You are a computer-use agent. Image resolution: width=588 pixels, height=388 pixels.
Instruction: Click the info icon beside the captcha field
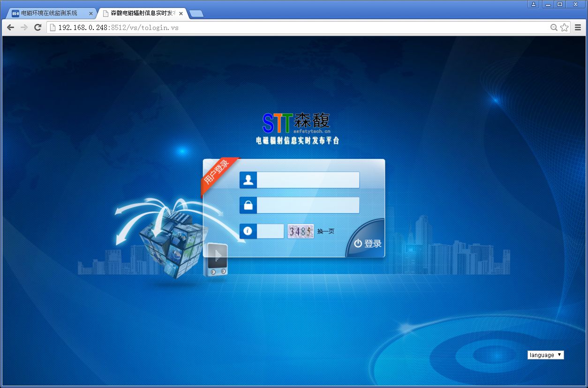pyautogui.click(x=248, y=231)
